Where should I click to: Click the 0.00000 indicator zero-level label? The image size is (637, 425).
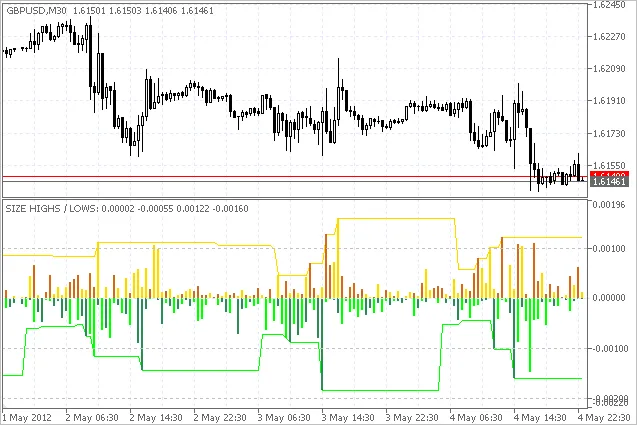(609, 298)
